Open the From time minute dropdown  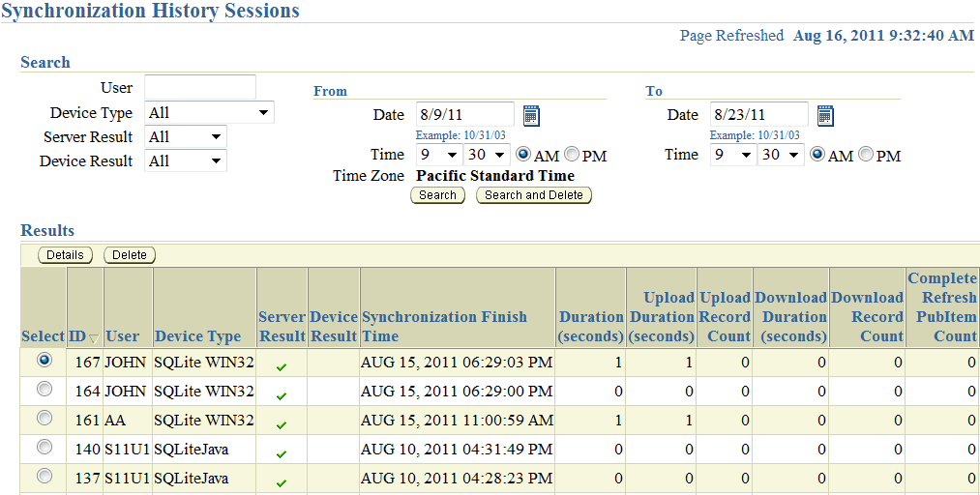coord(487,155)
